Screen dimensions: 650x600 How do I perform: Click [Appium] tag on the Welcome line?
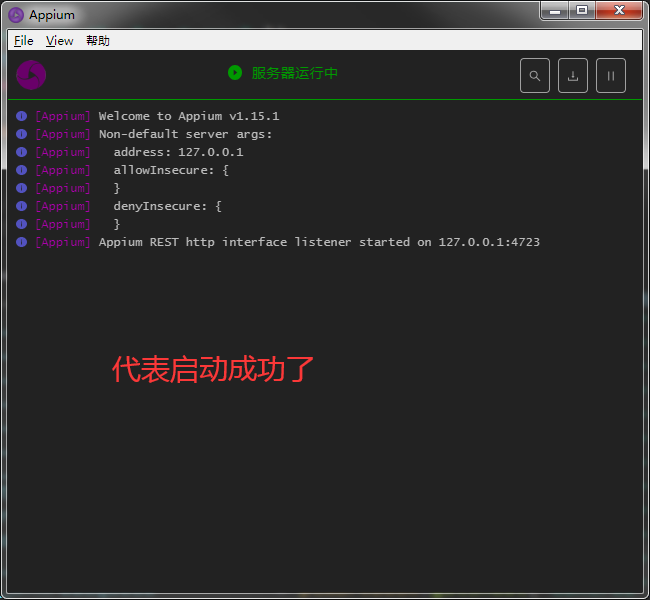tap(63, 116)
